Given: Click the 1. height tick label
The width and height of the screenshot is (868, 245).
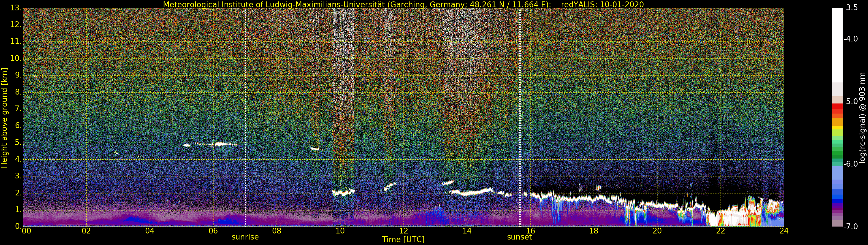Looking at the screenshot, I should click(18, 210).
